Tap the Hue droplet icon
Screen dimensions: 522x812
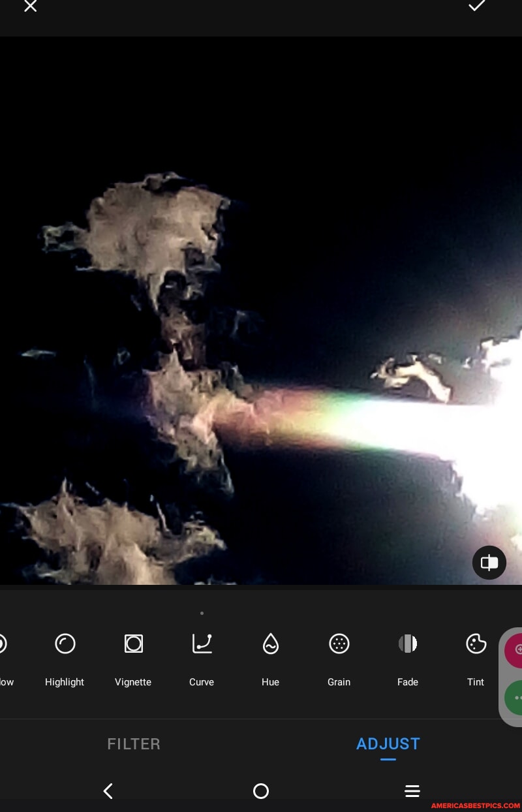[270, 645]
